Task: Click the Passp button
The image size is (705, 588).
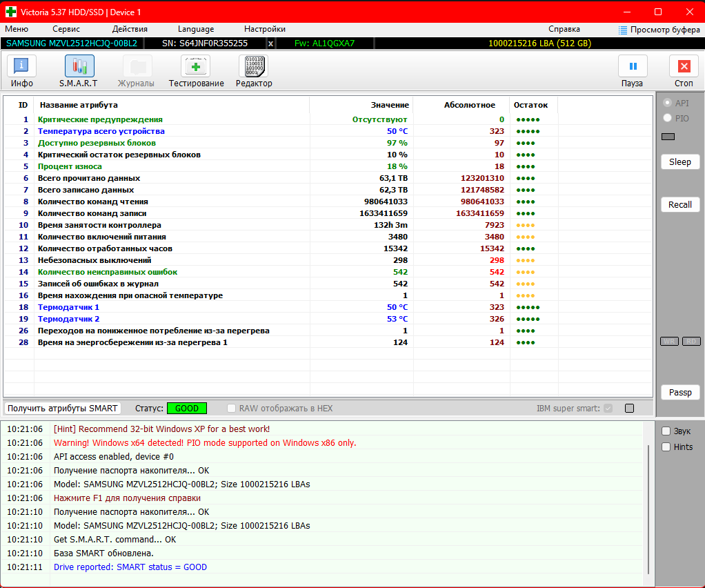Action: tap(680, 392)
